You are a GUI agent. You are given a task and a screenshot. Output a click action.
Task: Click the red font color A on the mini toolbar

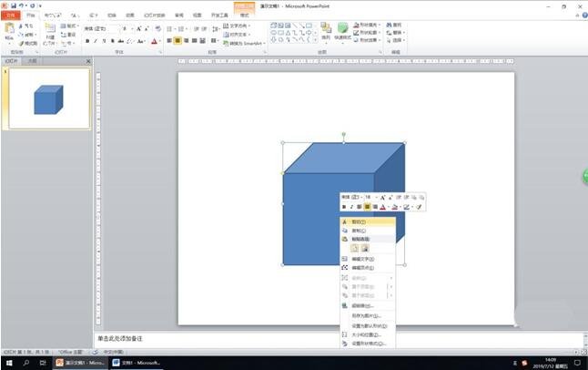382,207
